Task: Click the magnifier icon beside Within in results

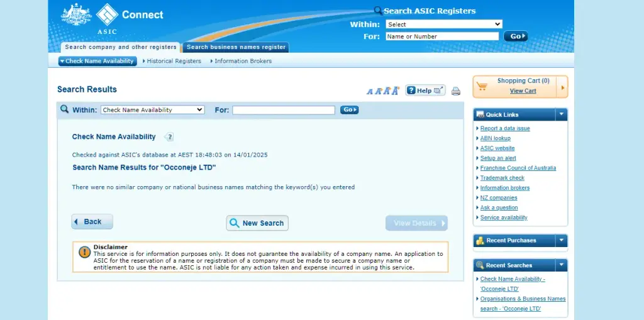Action: pyautogui.click(x=65, y=109)
